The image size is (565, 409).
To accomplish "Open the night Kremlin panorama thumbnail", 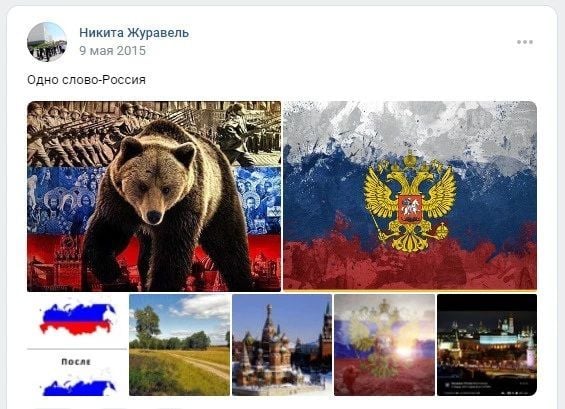I will click(x=487, y=345).
